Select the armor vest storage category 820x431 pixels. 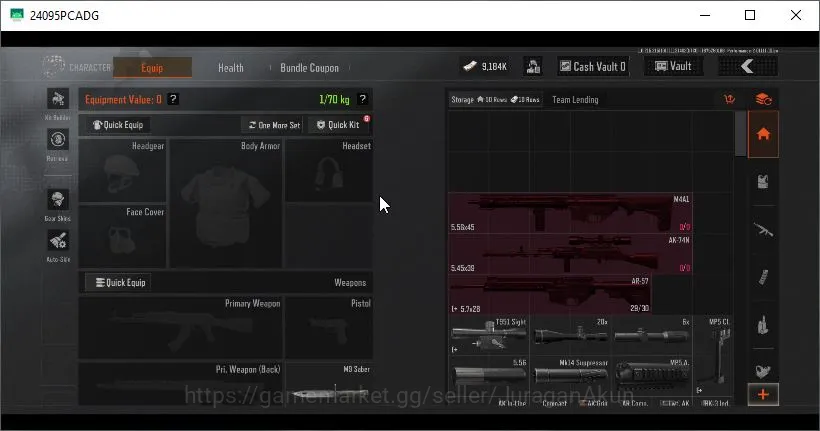click(x=763, y=182)
